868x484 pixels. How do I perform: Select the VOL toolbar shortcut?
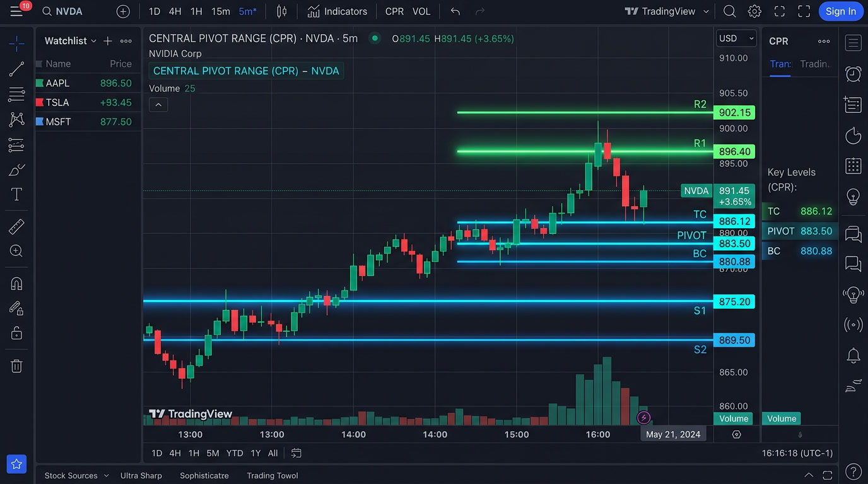point(421,11)
